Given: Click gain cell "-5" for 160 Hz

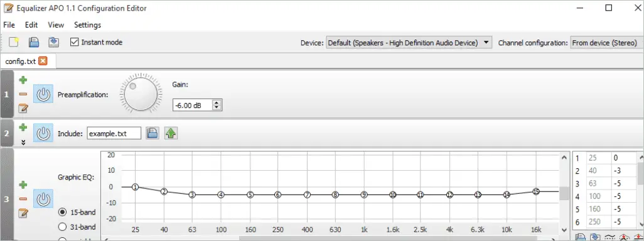Looking at the screenshot, I should [624, 209].
